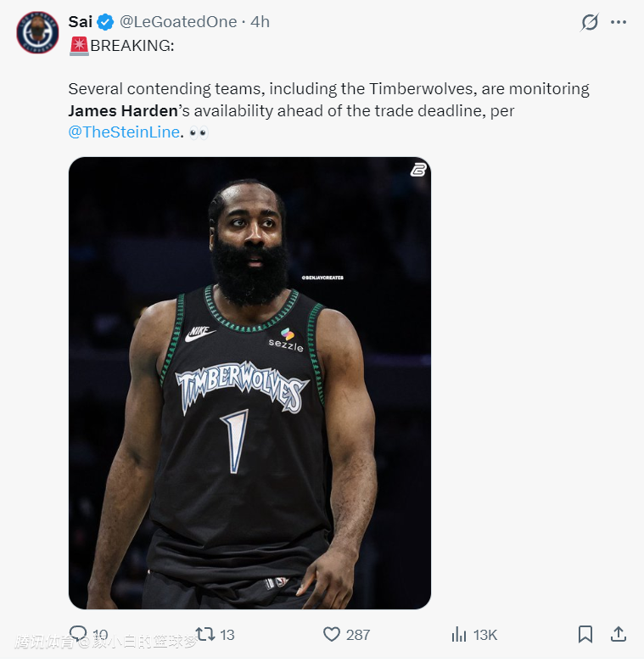Like the post with the heart icon
Image resolution: width=644 pixels, height=662 pixels.
(332, 634)
